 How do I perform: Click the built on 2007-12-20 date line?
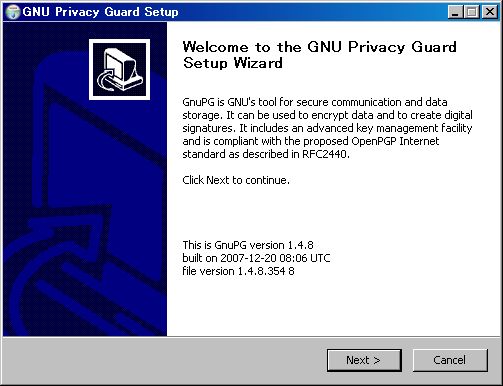click(x=256, y=258)
